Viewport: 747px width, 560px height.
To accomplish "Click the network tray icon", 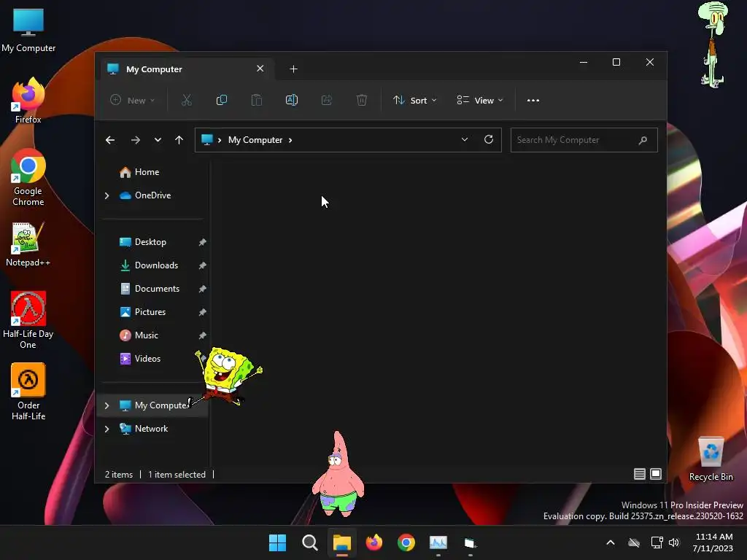I will click(657, 542).
